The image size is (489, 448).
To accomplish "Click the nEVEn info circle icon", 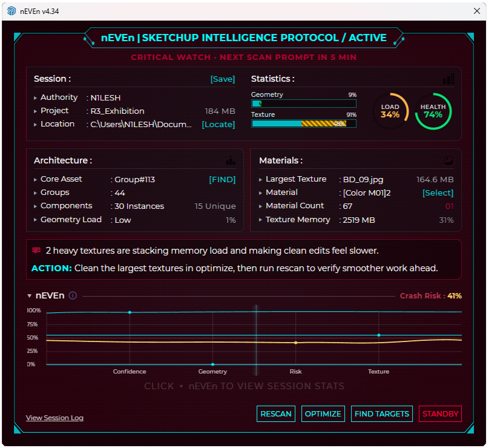I will (73, 295).
